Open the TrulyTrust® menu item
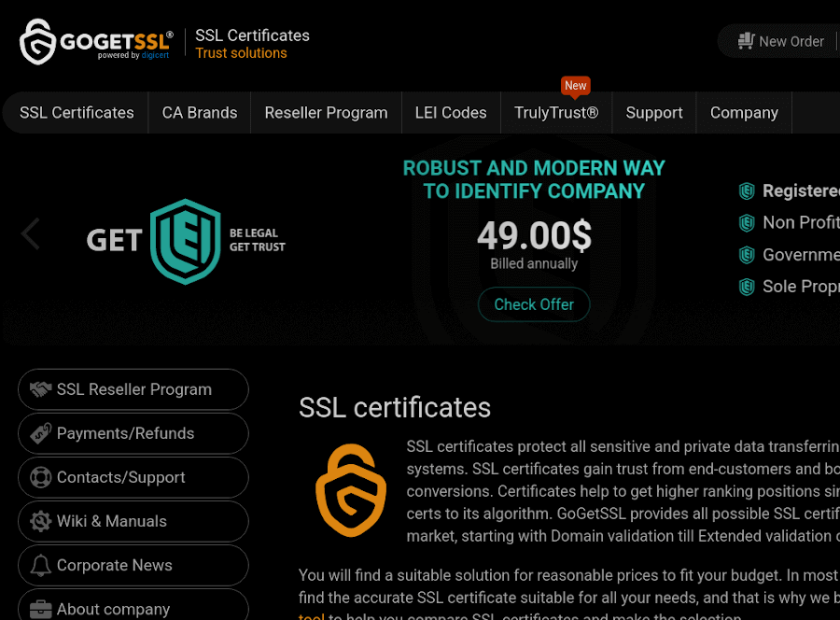840x620 pixels. (556, 113)
